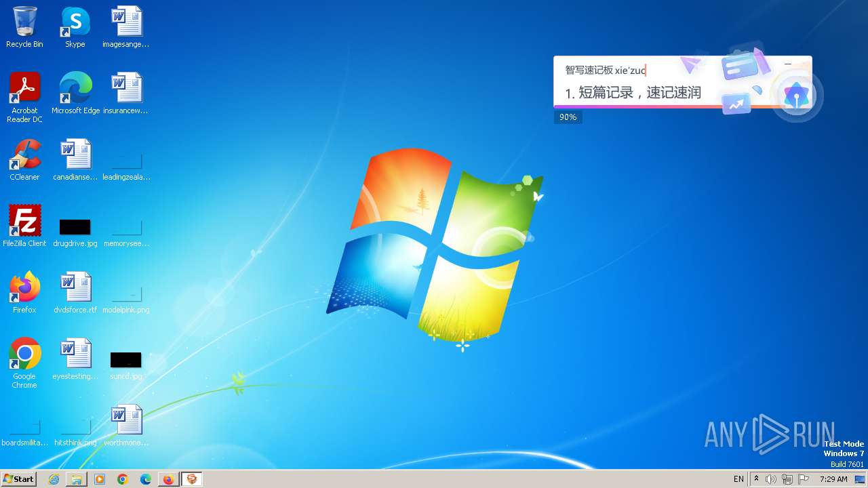Select the insurancew Word document icon

pos(126,94)
